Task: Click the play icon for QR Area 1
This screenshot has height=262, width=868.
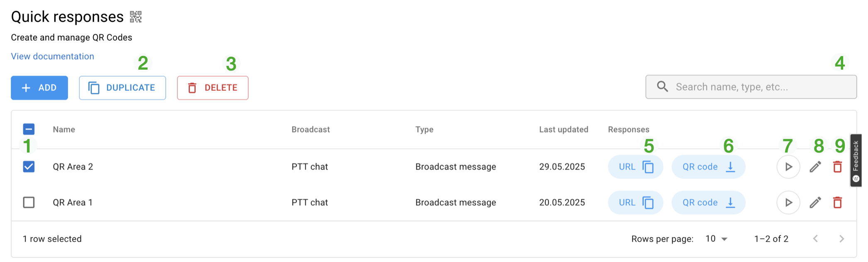Action: point(788,202)
